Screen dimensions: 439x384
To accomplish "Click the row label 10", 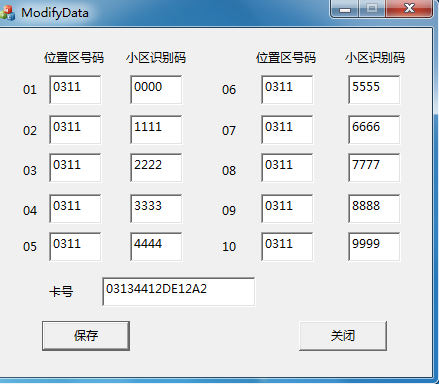I will point(229,247).
